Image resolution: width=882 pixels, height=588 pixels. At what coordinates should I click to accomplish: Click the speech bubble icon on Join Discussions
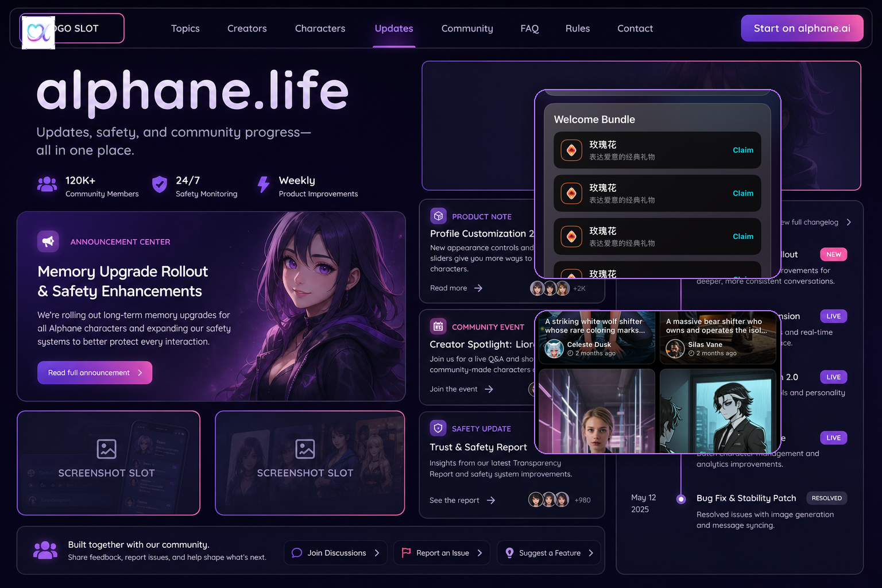[x=297, y=553]
